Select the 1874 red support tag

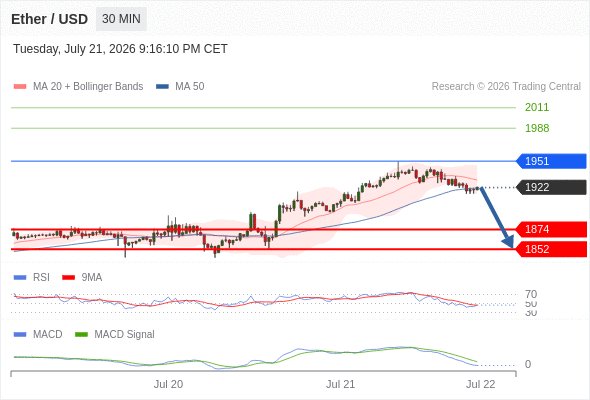(551, 229)
